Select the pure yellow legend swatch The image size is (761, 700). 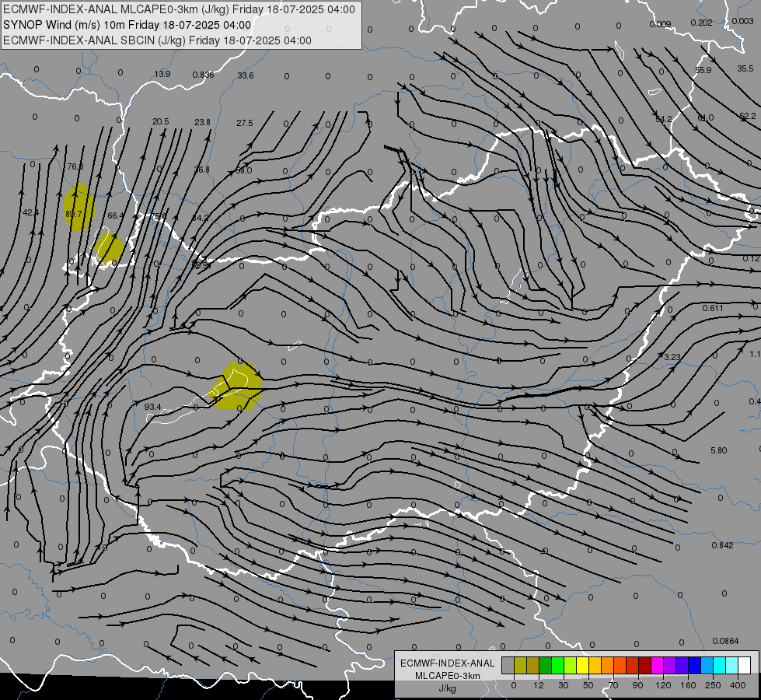pos(582,666)
